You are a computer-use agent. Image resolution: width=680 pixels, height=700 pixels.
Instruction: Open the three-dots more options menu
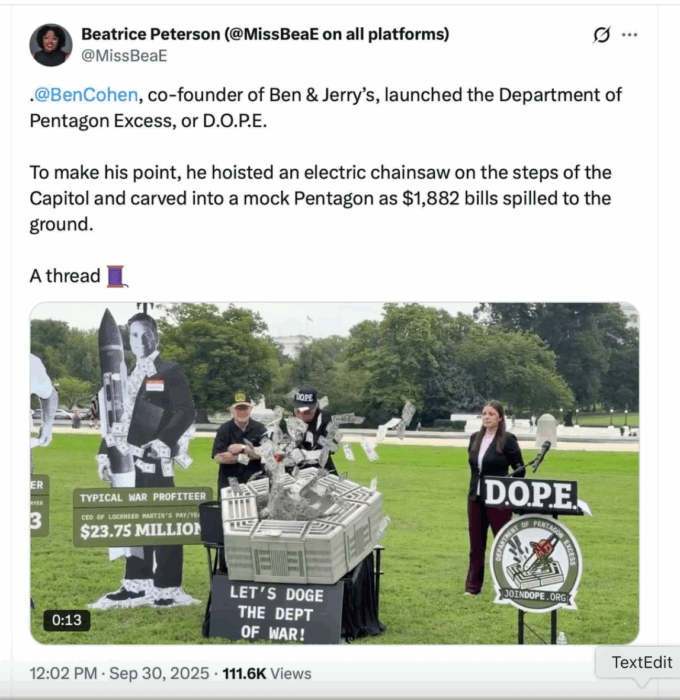[630, 35]
